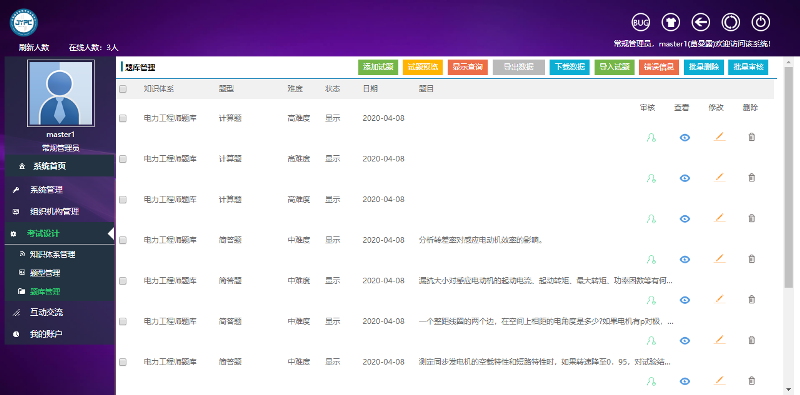Screen dimensions: 800x395
Task: Open the theme shirt icon
Action: [x=671, y=22]
